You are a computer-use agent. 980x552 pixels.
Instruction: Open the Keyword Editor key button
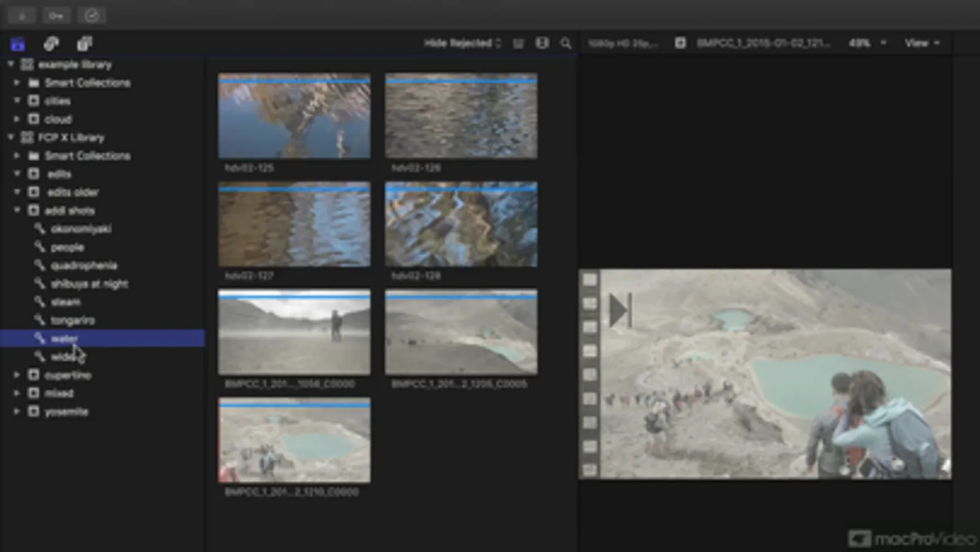coord(56,15)
